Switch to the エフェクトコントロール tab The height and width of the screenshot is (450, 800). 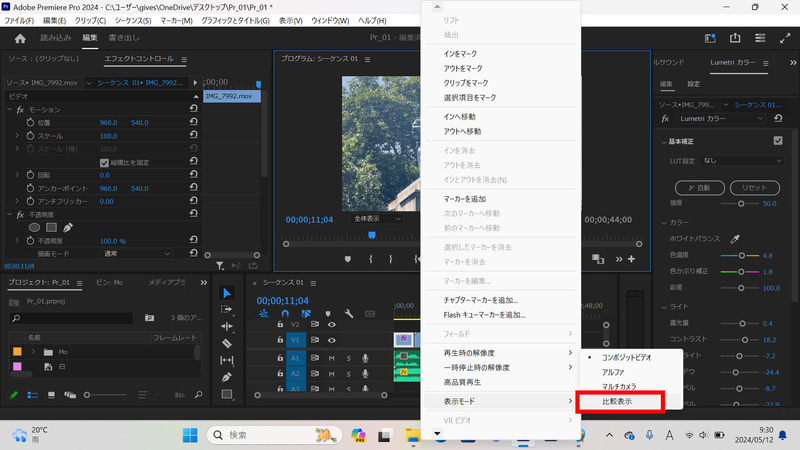point(139,59)
